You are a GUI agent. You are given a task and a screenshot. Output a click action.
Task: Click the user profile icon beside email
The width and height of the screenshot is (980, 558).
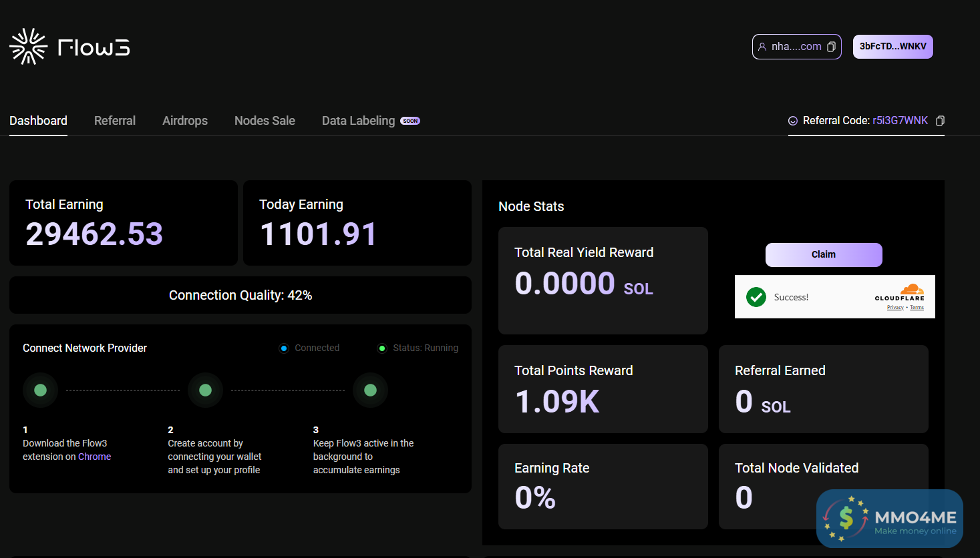[762, 47]
